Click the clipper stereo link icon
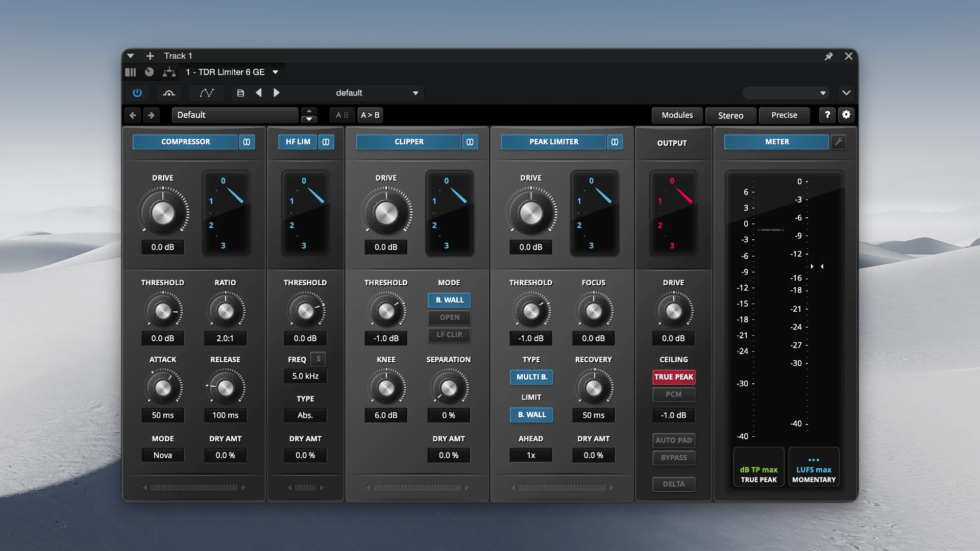Image resolution: width=980 pixels, height=551 pixels. (470, 142)
